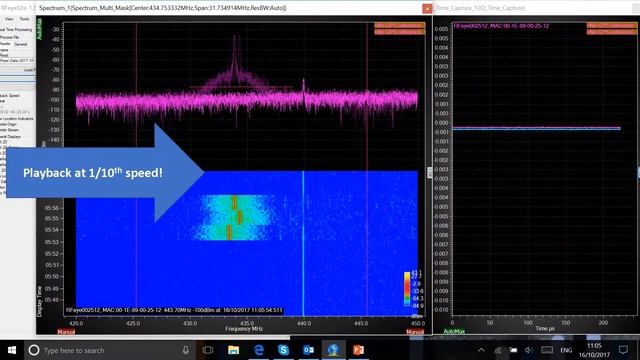Open Skype from the taskbar
Viewport: 640px width, 360px height.
pyautogui.click(x=283, y=350)
